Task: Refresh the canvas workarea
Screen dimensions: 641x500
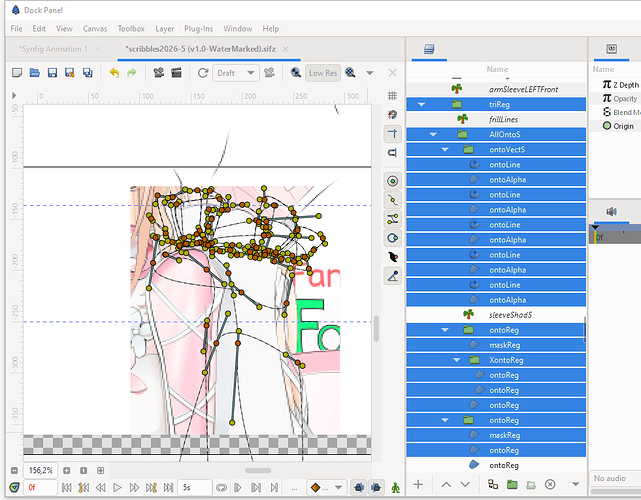Action: point(203,73)
